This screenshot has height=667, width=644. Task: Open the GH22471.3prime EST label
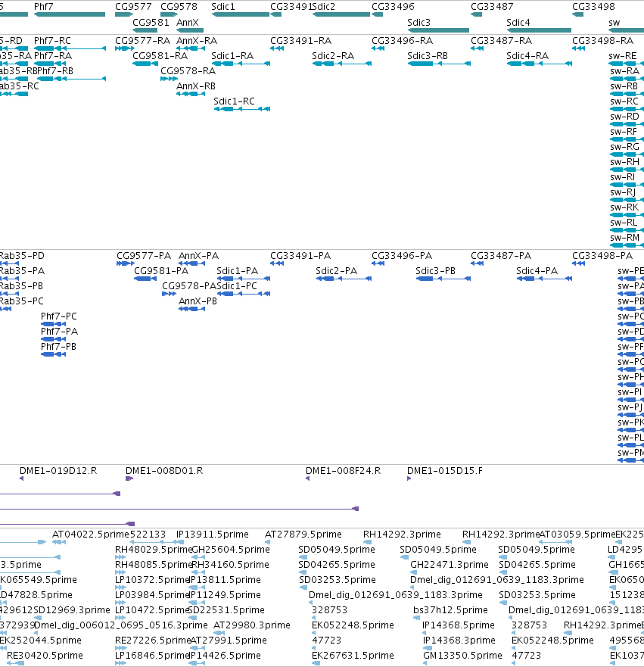point(450,565)
